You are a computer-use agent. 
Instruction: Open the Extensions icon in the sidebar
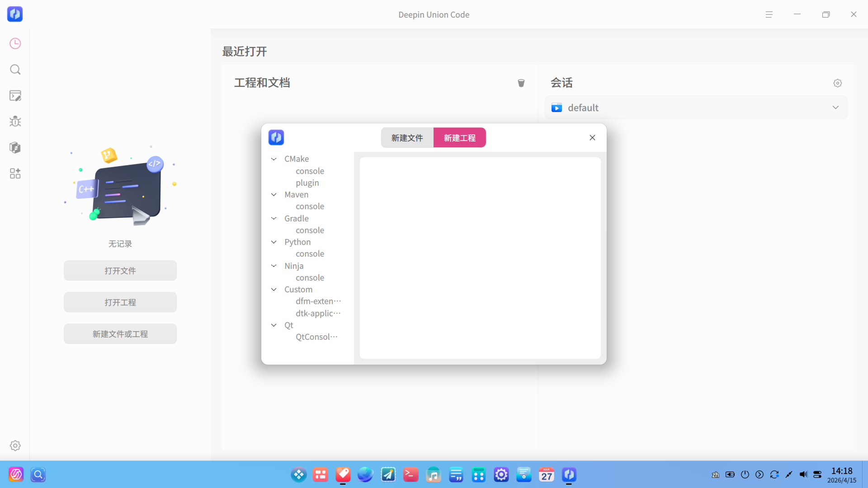[x=15, y=174]
